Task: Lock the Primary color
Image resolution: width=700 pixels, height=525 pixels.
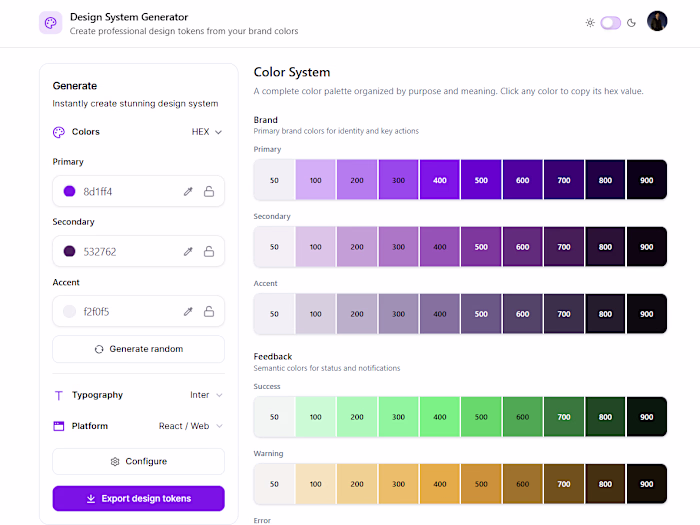Action: click(209, 192)
